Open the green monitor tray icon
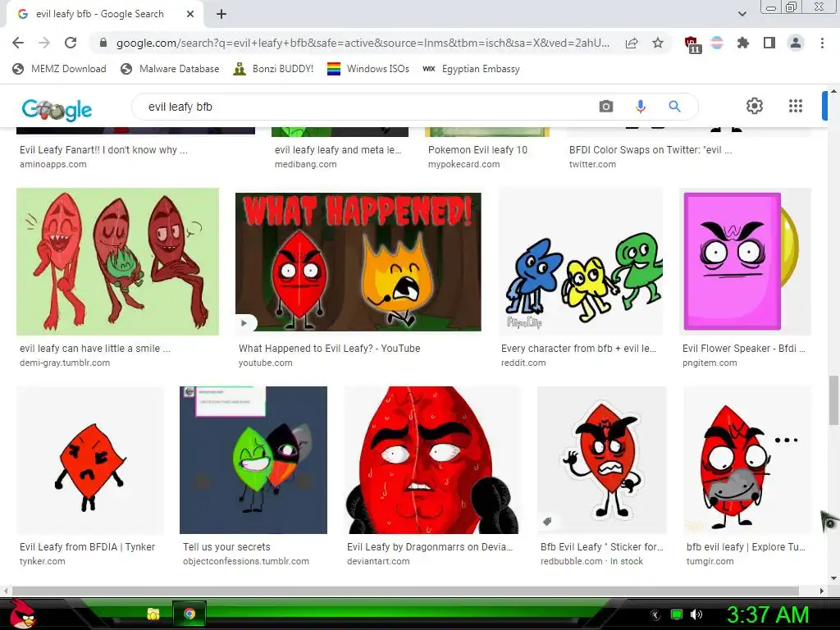The image size is (840, 630). (x=677, y=614)
